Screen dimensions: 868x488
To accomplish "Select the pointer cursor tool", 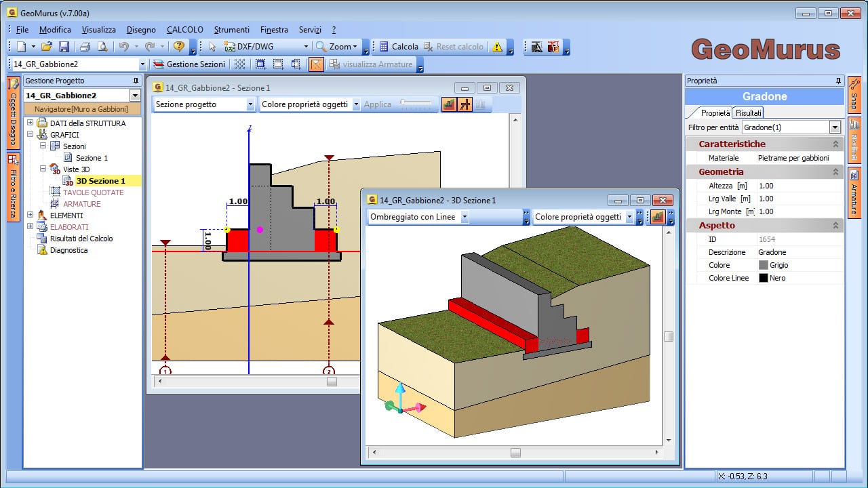I will tap(212, 47).
